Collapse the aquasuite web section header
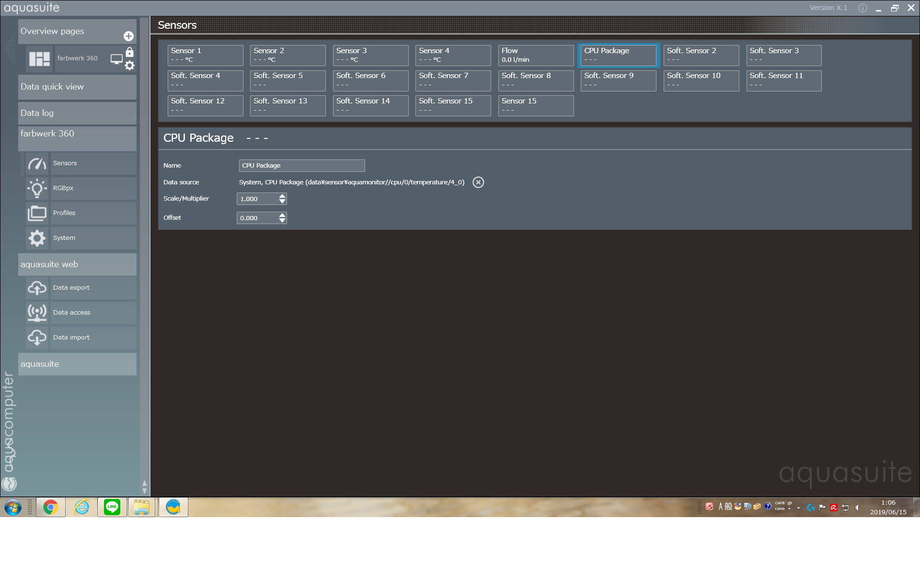The width and height of the screenshot is (920, 588). point(77,264)
